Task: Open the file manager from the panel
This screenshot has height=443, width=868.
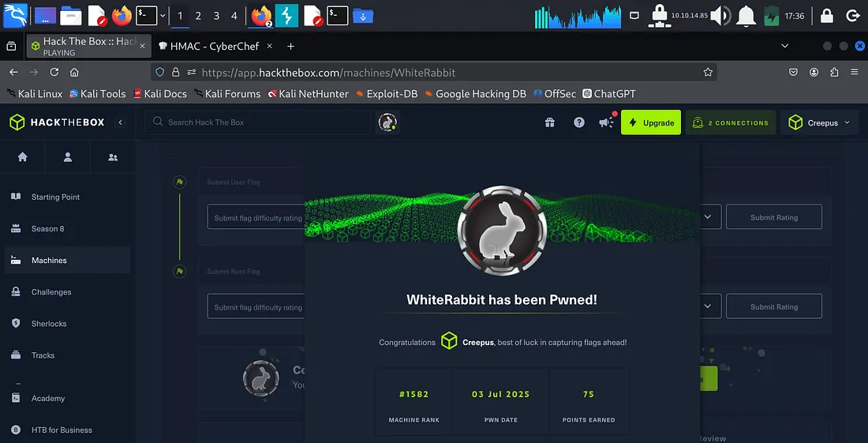Action: point(71,16)
